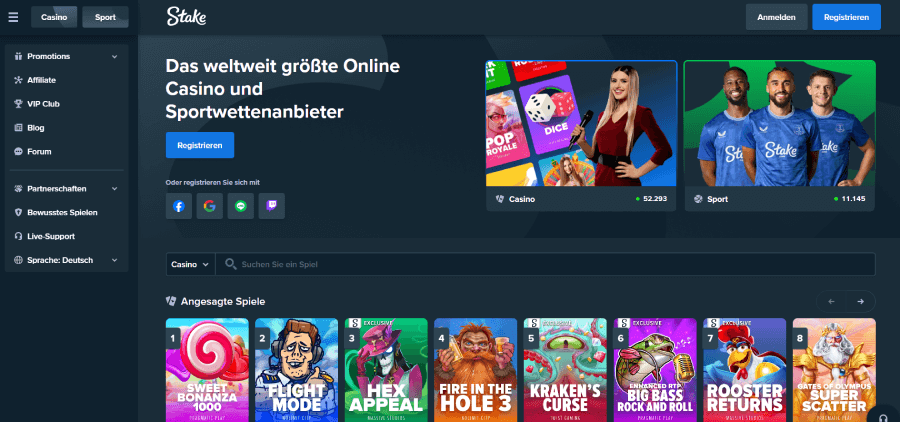
Task: Open Gates of Olympus Super Scatter card
Action: click(834, 370)
